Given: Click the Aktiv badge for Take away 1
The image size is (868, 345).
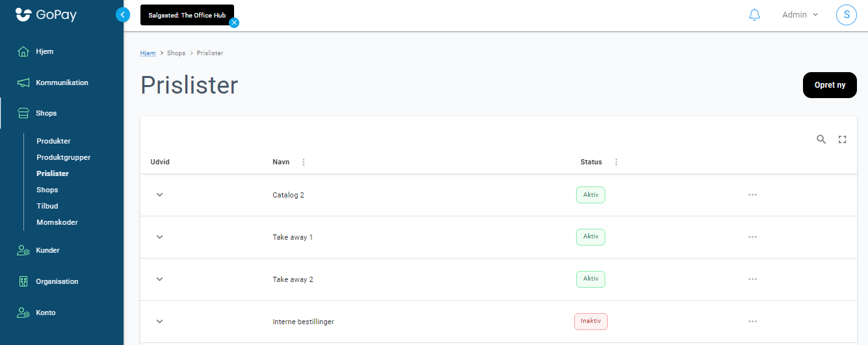Looking at the screenshot, I should pyautogui.click(x=590, y=237).
